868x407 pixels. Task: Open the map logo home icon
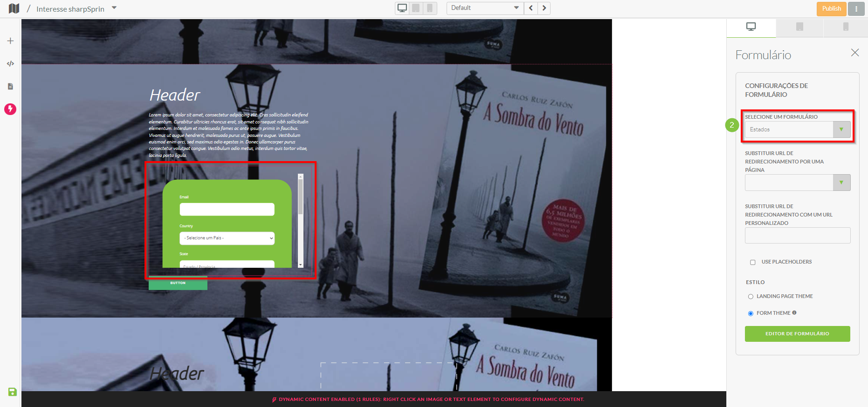point(14,8)
